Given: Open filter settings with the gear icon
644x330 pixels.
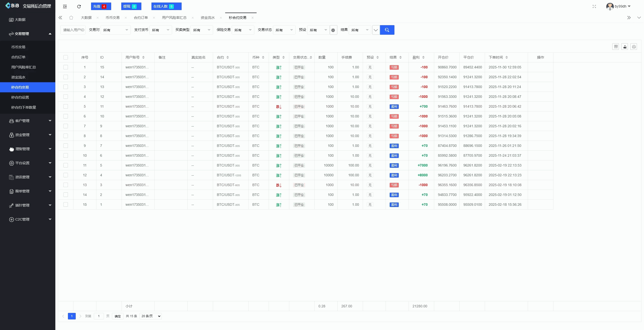Looking at the screenshot, I should pos(333,30).
